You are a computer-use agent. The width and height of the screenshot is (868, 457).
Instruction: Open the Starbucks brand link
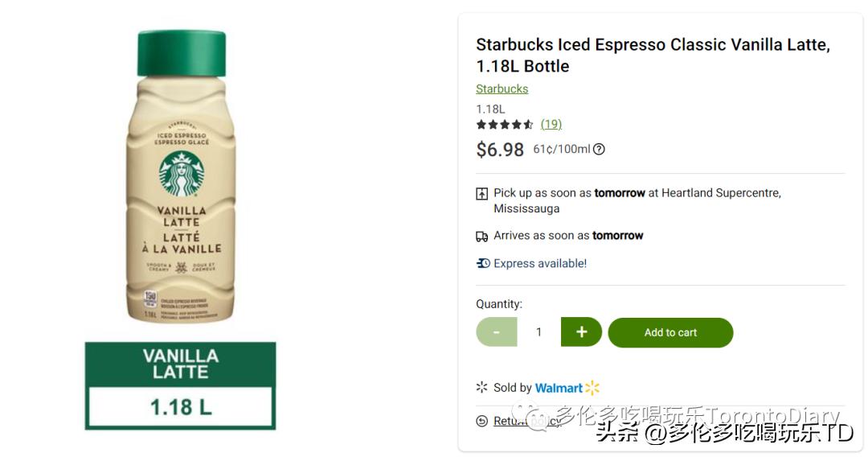pos(502,89)
